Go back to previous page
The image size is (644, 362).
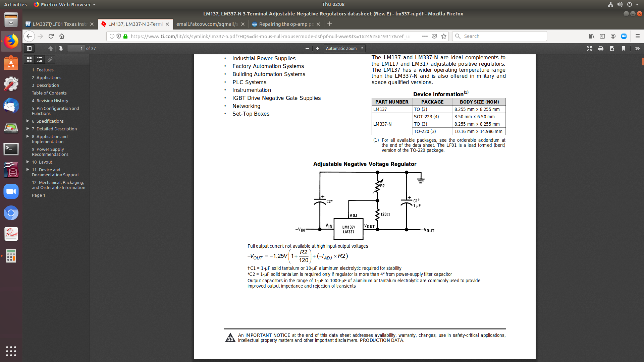[x=29, y=36]
